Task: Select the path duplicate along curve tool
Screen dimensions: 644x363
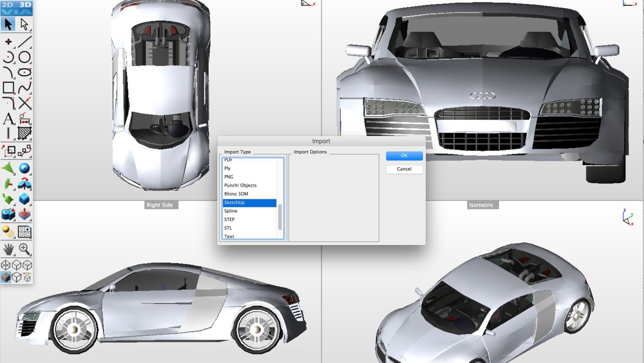Action: [x=24, y=151]
